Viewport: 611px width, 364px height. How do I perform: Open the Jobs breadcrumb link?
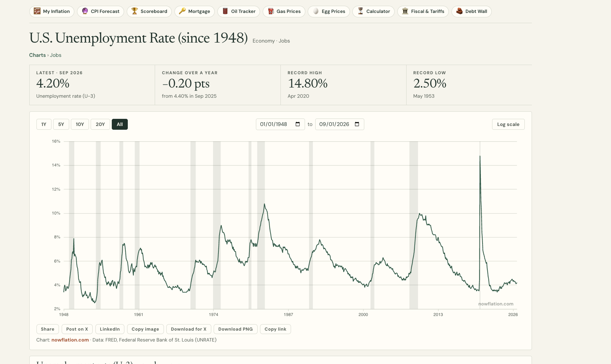(56, 55)
